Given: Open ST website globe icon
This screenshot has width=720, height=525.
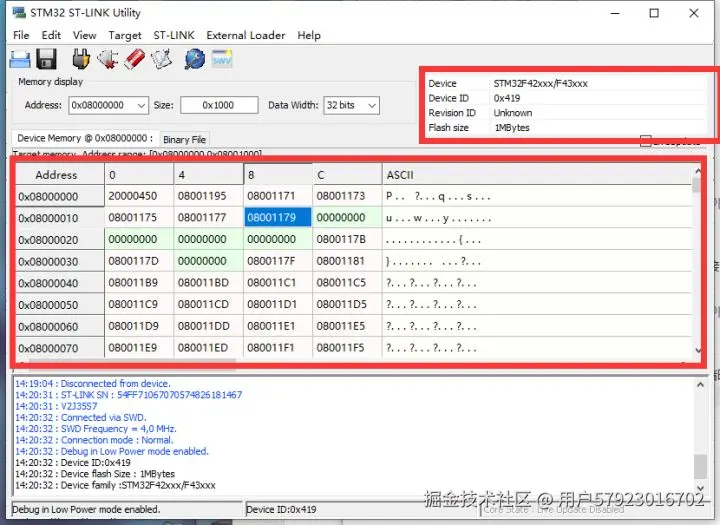Looking at the screenshot, I should pyautogui.click(x=195, y=59).
